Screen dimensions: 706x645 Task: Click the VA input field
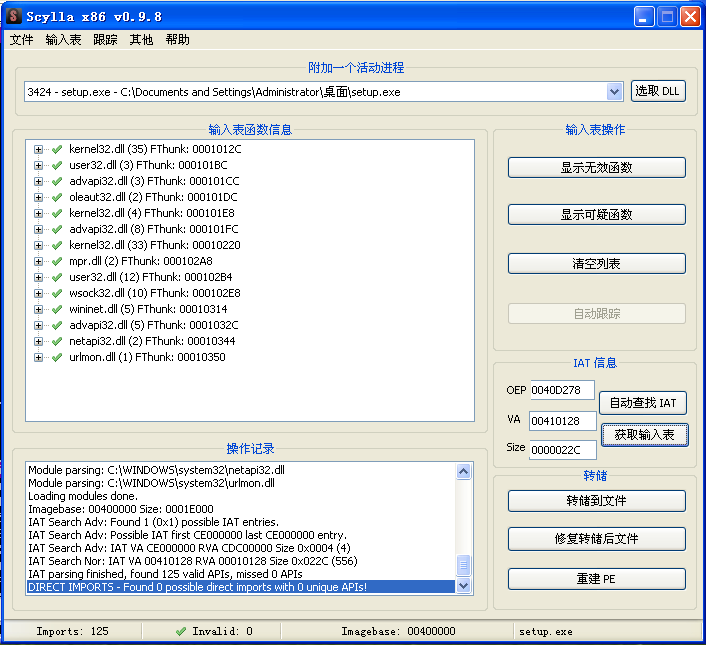tap(563, 421)
